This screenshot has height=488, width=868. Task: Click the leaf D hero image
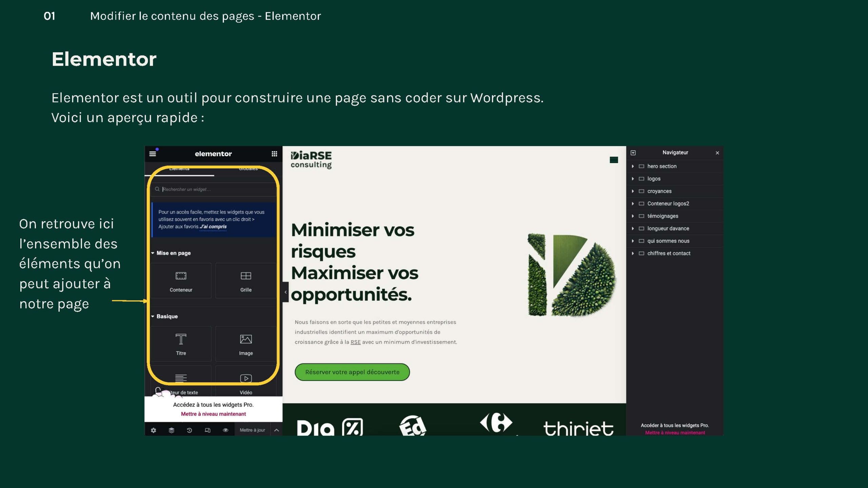point(572,275)
